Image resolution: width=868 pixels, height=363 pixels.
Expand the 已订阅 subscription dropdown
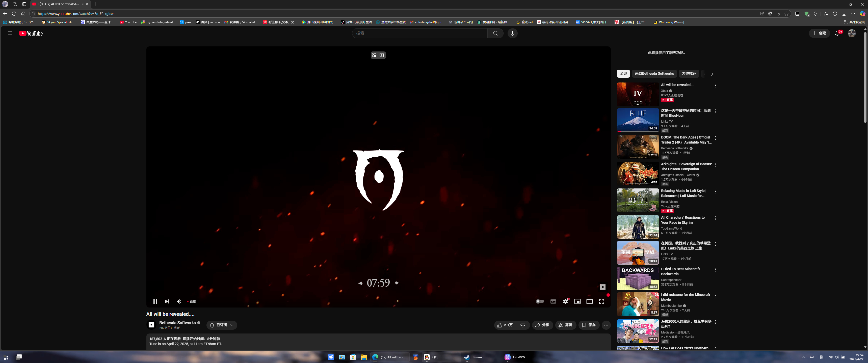click(222, 325)
